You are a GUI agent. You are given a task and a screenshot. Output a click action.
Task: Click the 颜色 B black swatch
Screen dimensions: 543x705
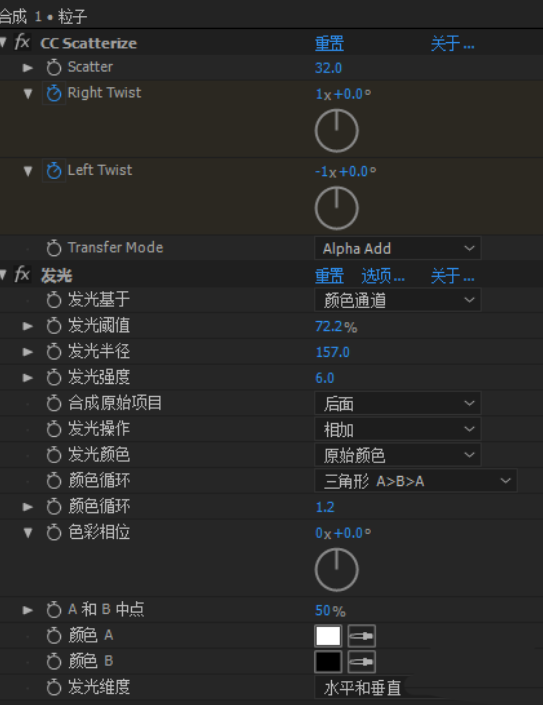pyautogui.click(x=328, y=662)
